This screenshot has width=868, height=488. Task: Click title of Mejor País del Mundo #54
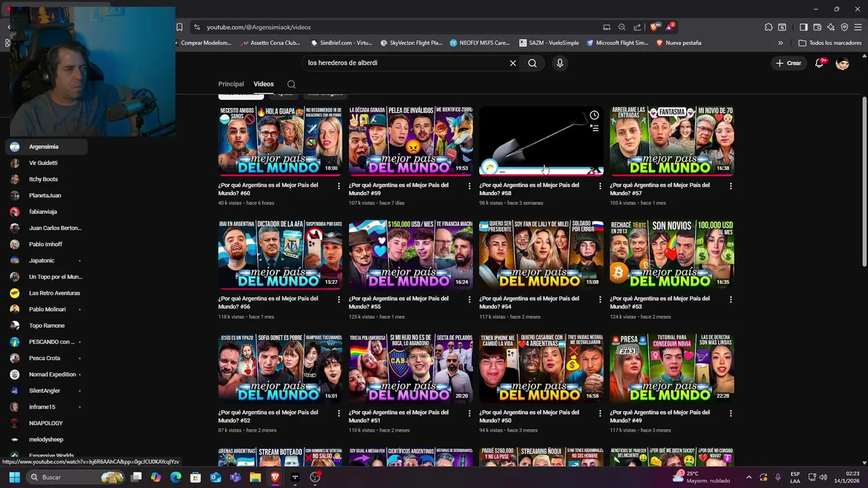tap(529, 302)
